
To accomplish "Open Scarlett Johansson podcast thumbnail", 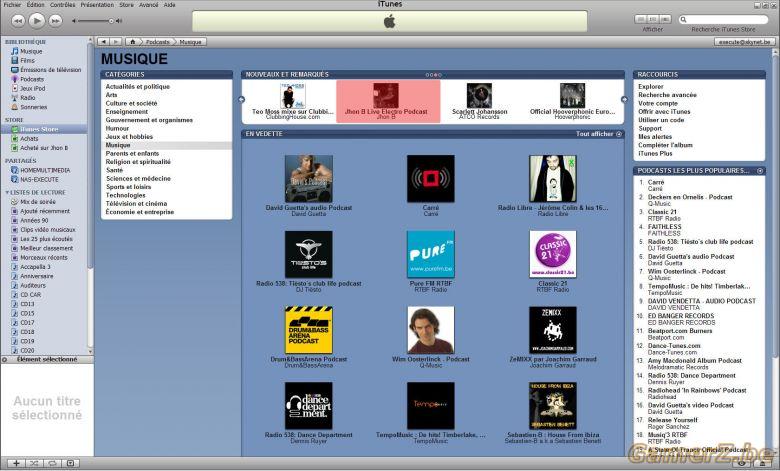I will tap(479, 95).
